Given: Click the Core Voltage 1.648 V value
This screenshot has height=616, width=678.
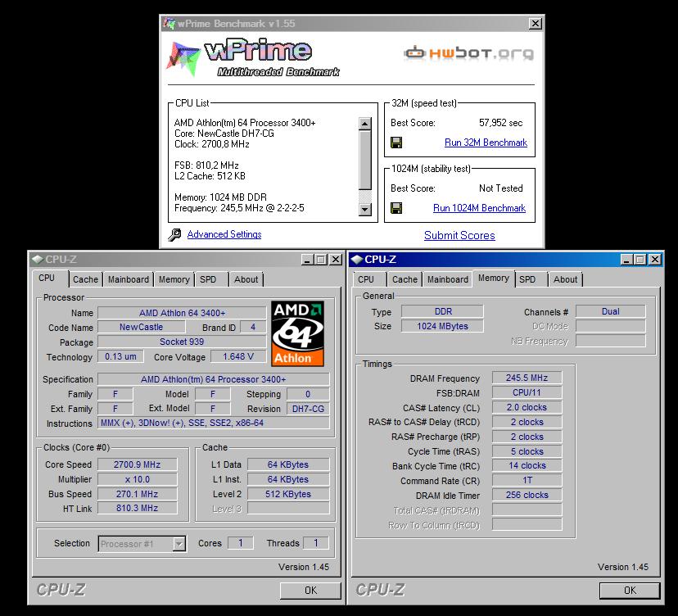Looking at the screenshot, I should 238,356.
